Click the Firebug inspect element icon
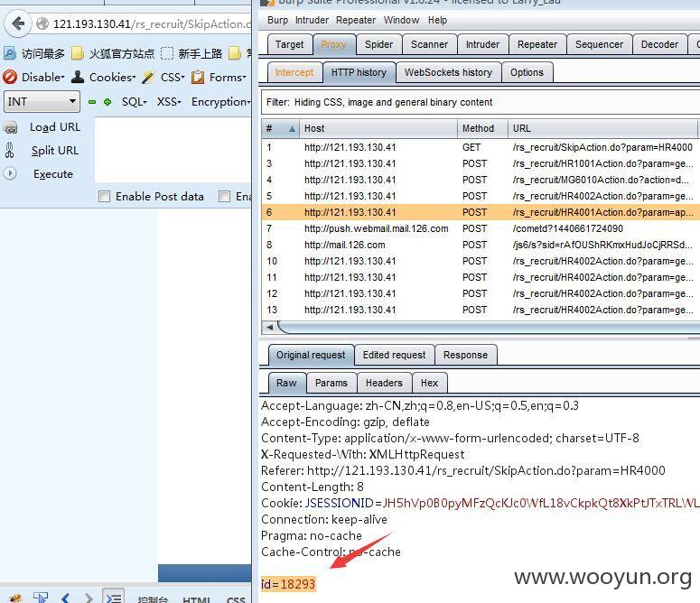Image resolution: width=700 pixels, height=603 pixels. [41, 598]
